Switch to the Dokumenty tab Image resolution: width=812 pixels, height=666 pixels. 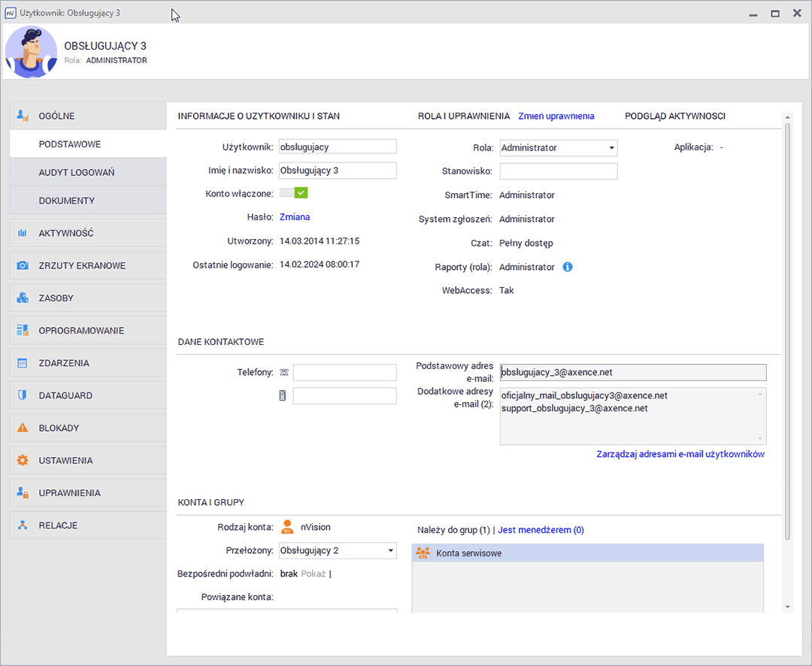pos(67,201)
